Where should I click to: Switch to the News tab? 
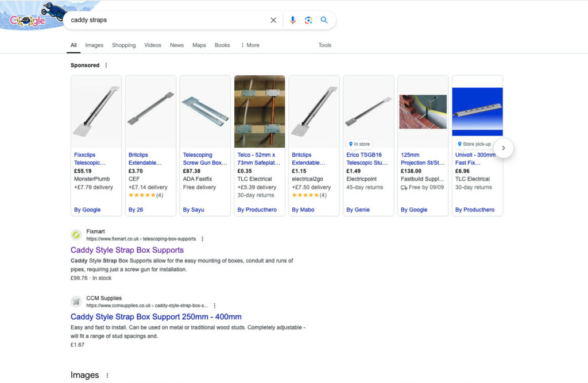pyautogui.click(x=177, y=45)
